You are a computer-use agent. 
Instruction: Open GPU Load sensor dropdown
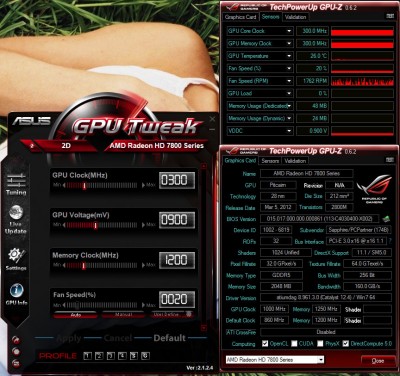click(x=289, y=93)
